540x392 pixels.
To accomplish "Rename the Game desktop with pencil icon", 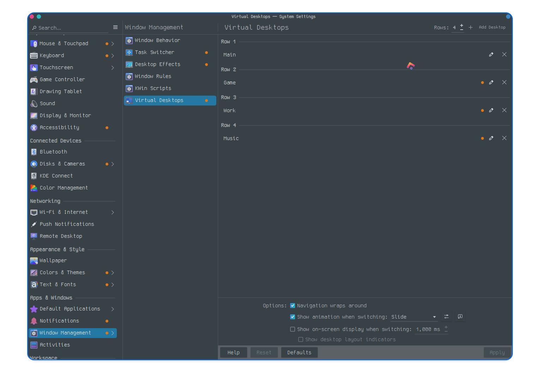I will (491, 82).
